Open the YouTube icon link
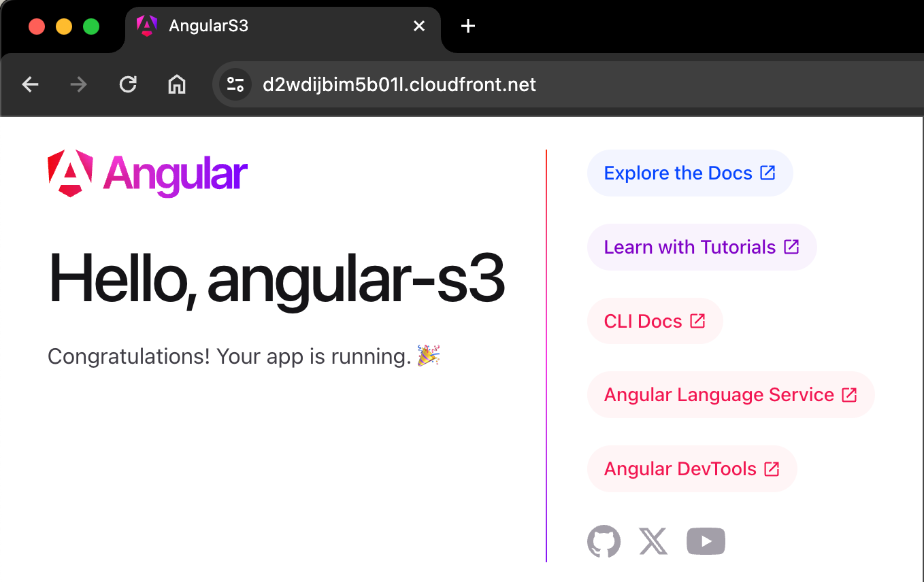The height and width of the screenshot is (582, 924). point(706,541)
